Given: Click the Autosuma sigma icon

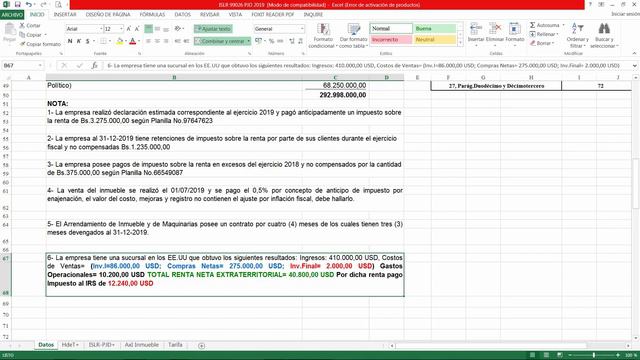Looking at the screenshot, I should pyautogui.click(x=533, y=25).
